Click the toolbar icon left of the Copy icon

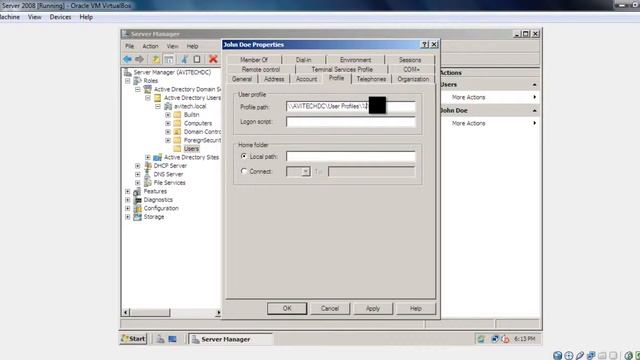click(184, 60)
